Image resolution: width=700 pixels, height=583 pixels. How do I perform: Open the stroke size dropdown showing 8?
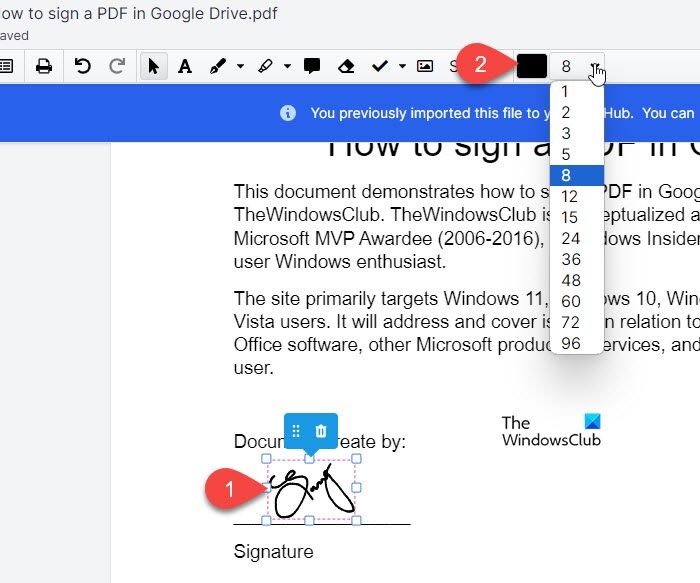tap(577, 66)
